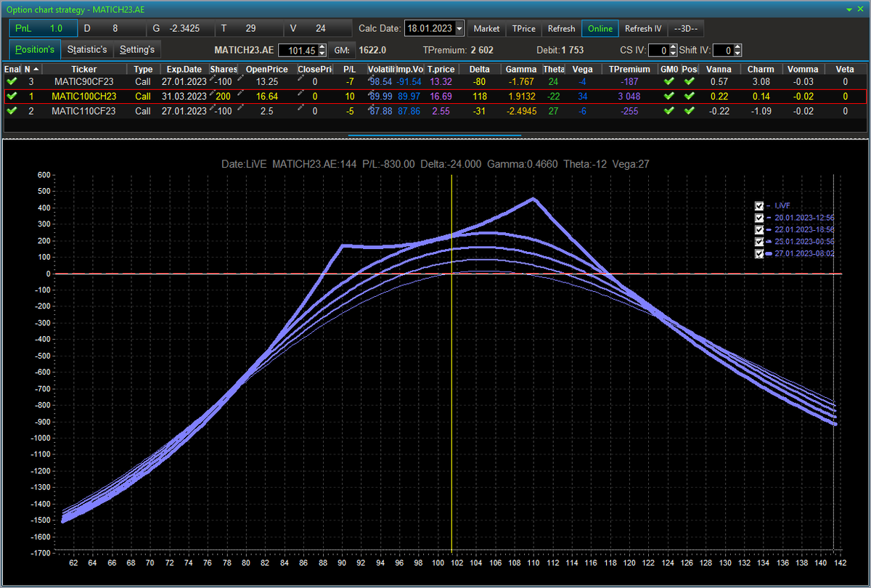The image size is (871, 588).
Task: Toggle the enabled checkmark for MATIC110CF23 row
Action: 11,111
